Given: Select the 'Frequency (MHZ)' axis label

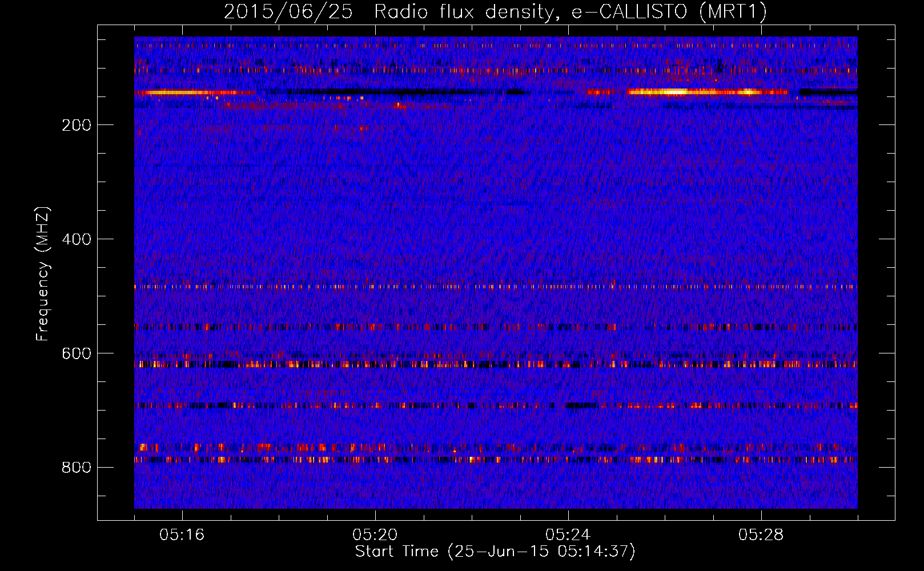Looking at the screenshot, I should [43, 274].
